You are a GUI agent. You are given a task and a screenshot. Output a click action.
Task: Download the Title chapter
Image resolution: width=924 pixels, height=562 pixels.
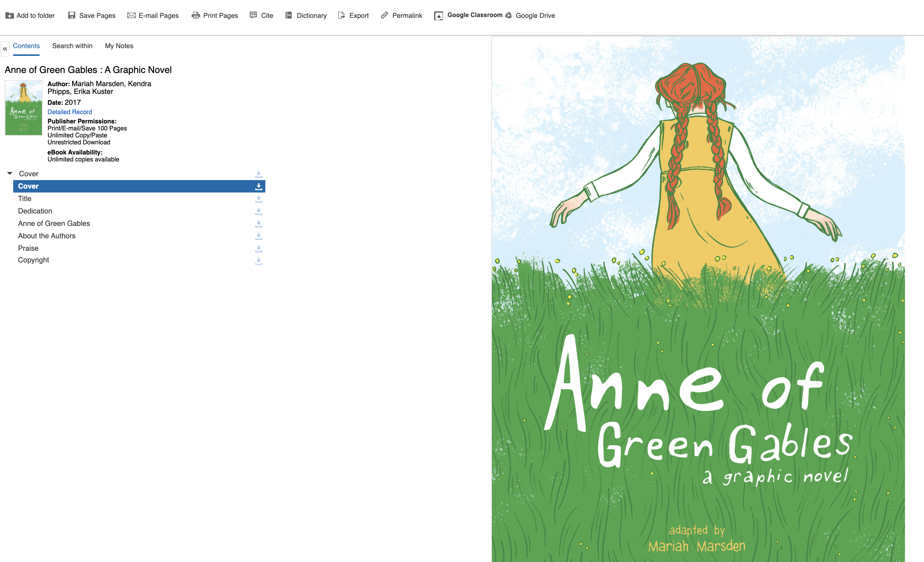tap(259, 199)
